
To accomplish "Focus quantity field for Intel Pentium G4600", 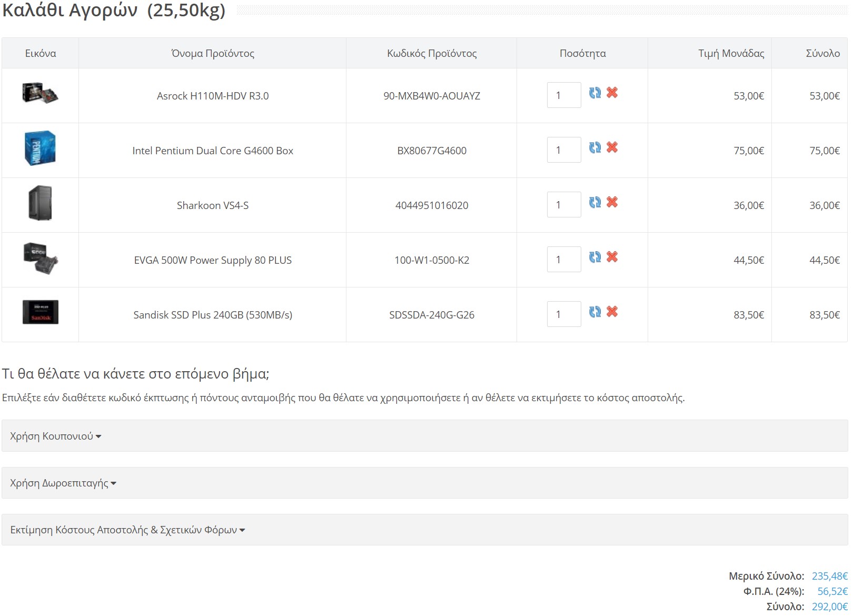I will pyautogui.click(x=564, y=150).
